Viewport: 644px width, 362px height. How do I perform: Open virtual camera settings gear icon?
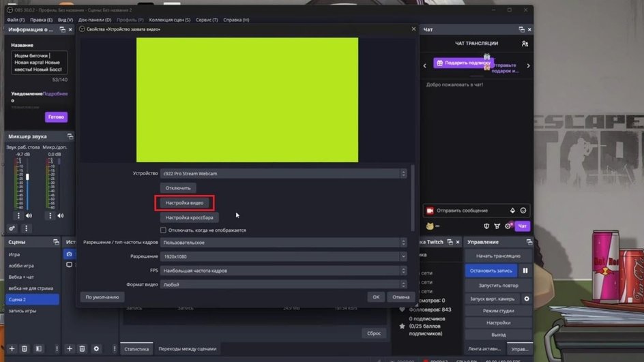click(527, 299)
